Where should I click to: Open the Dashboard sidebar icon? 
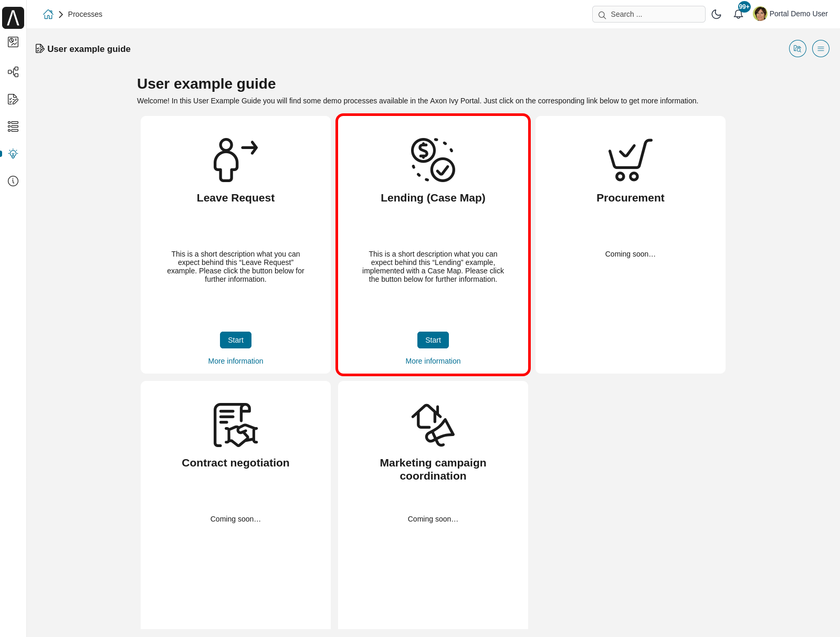pyautogui.click(x=13, y=43)
